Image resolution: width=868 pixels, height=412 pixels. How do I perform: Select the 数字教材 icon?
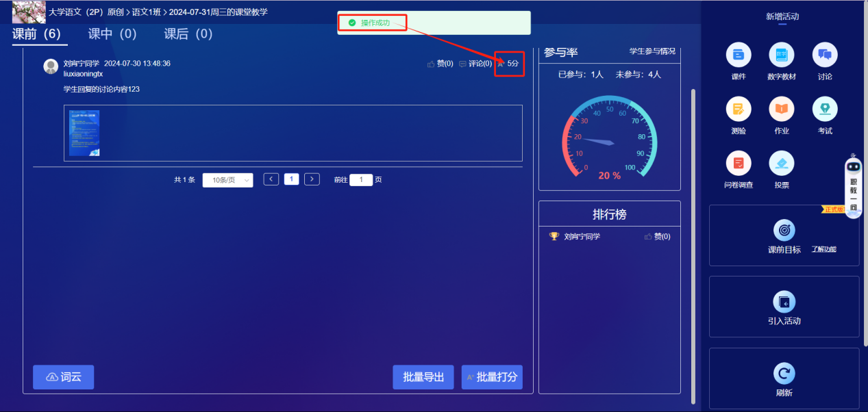[x=782, y=61]
